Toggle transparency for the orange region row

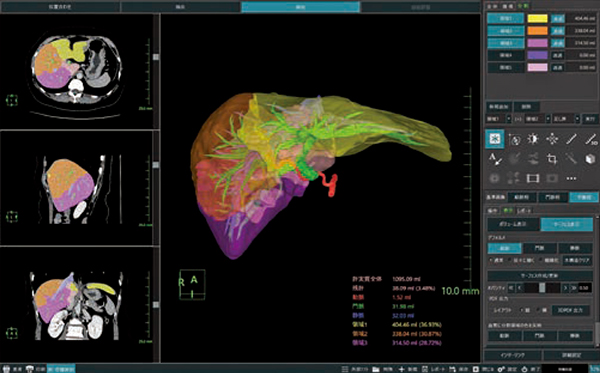(558, 31)
